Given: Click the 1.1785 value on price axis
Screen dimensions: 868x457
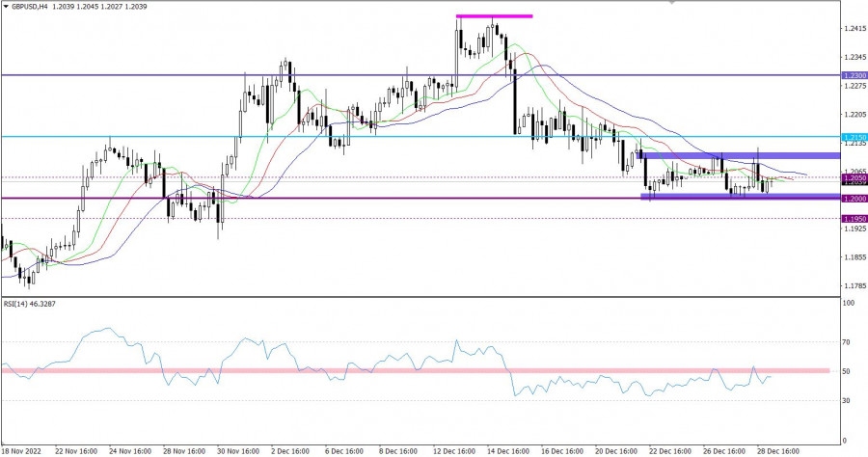Looking at the screenshot, I should click(x=854, y=285).
